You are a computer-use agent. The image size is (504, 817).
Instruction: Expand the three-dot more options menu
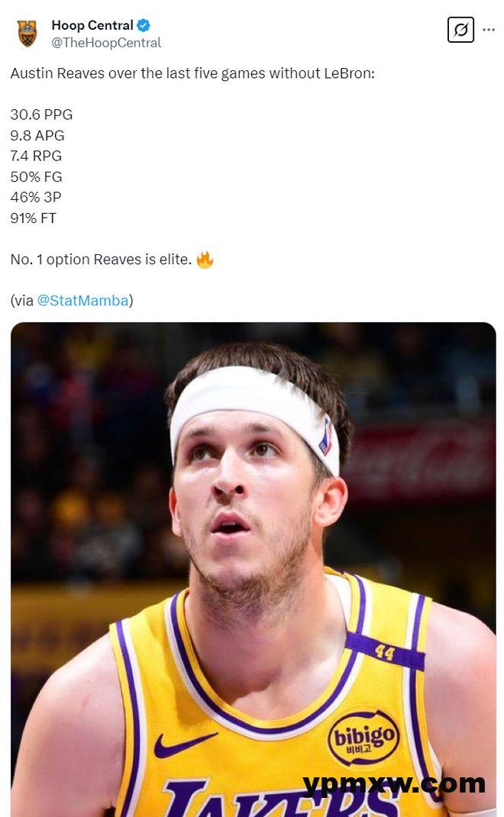pyautogui.click(x=489, y=30)
